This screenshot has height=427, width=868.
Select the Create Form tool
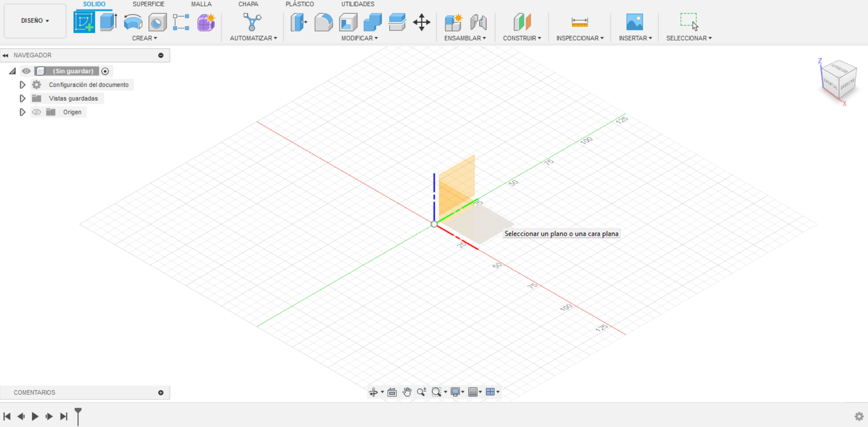coord(206,22)
